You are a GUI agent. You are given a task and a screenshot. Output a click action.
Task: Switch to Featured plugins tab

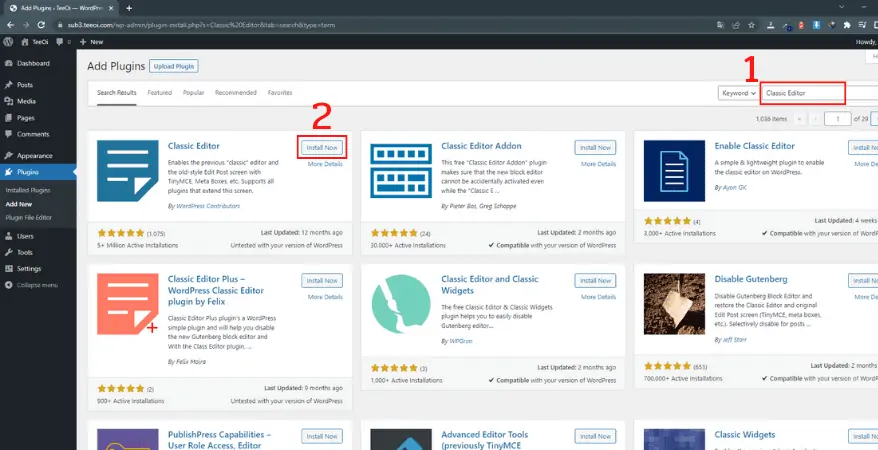160,93
